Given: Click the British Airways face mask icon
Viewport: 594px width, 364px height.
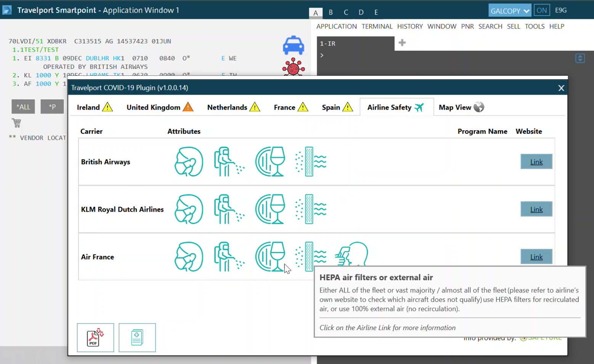Looking at the screenshot, I should (x=189, y=162).
